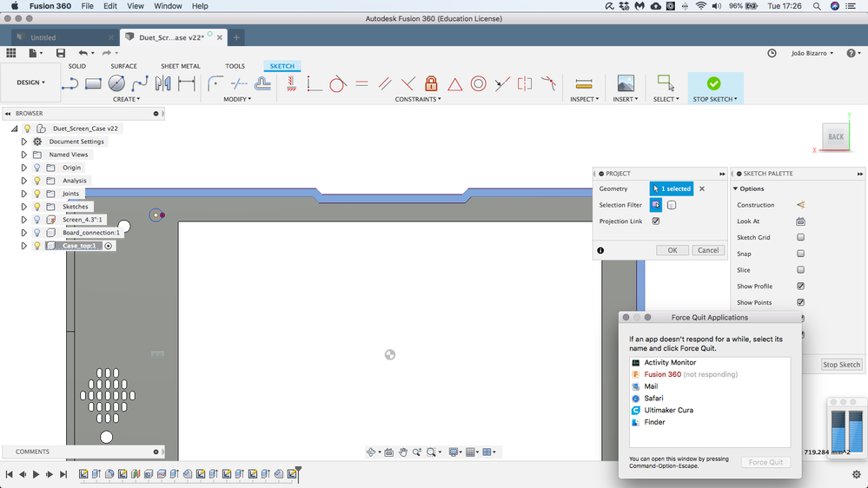Screen dimensions: 868x488
Task: Open the data panel grid icon
Action: click(11, 53)
